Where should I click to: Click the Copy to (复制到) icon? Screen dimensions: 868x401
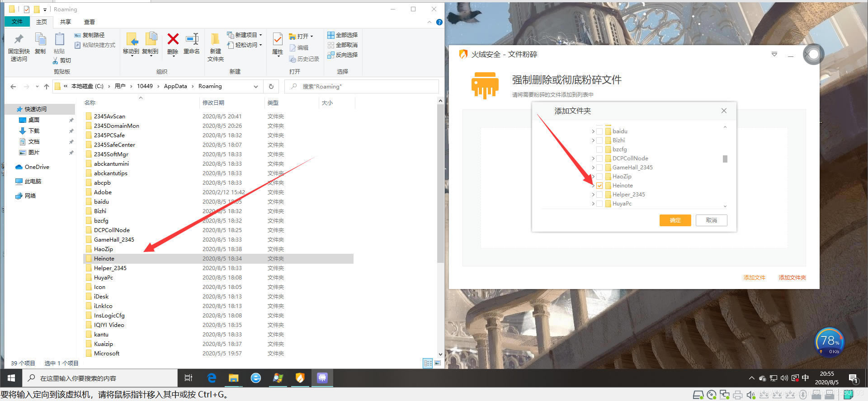coord(151,39)
